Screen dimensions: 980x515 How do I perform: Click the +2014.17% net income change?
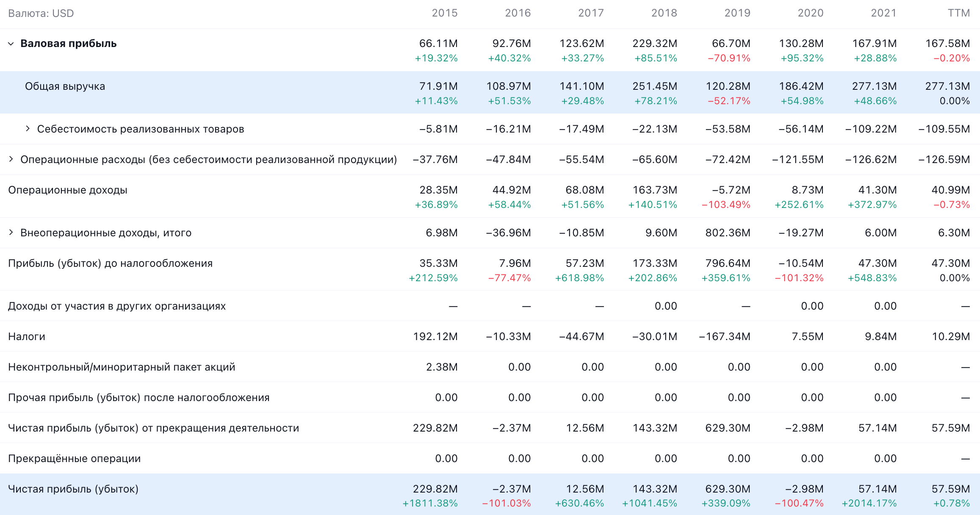point(869,504)
